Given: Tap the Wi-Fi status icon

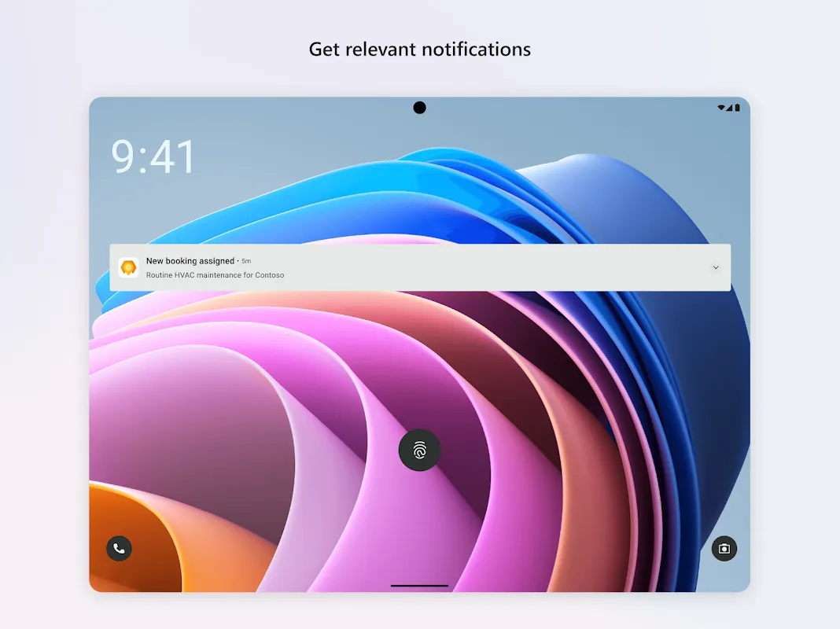Looking at the screenshot, I should pos(721,108).
